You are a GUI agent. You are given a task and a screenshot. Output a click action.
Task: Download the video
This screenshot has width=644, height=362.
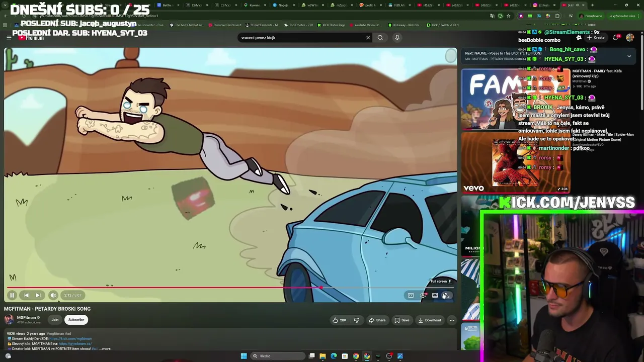[429, 320]
